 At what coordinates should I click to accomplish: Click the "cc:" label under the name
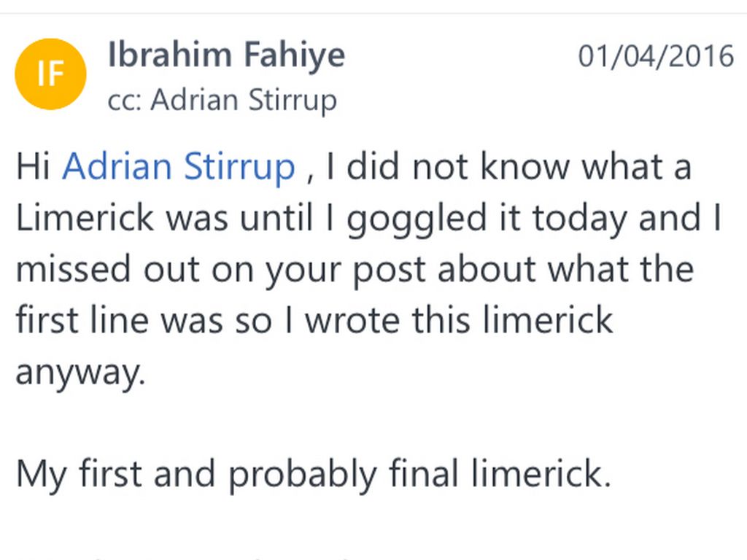[125, 100]
